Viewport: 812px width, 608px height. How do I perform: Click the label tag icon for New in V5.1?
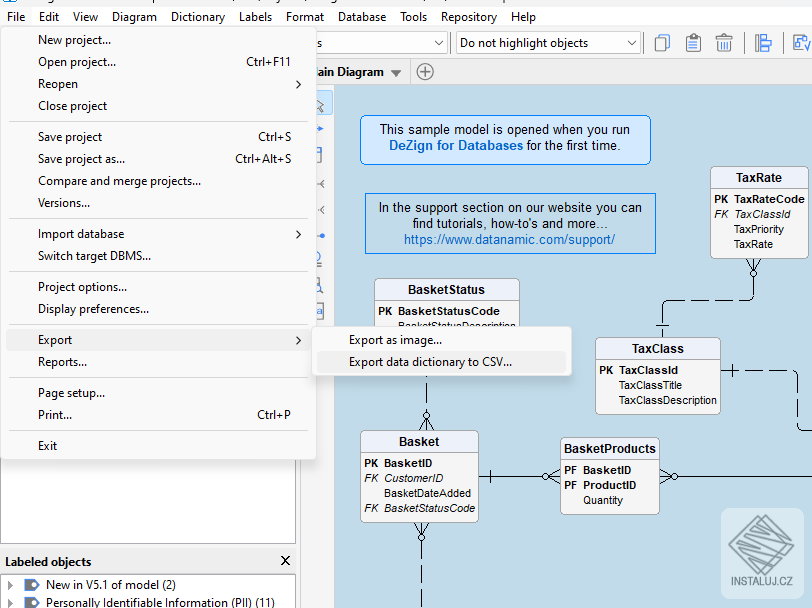(x=32, y=585)
